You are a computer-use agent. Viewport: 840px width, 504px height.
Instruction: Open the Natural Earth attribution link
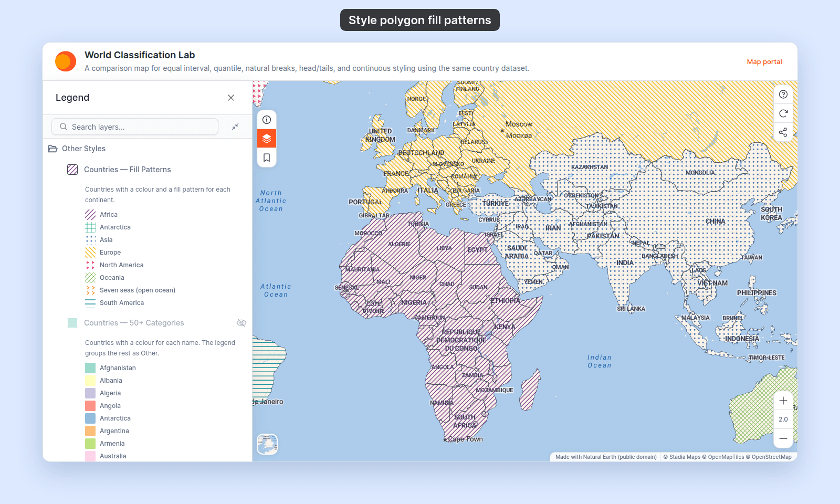(x=606, y=457)
